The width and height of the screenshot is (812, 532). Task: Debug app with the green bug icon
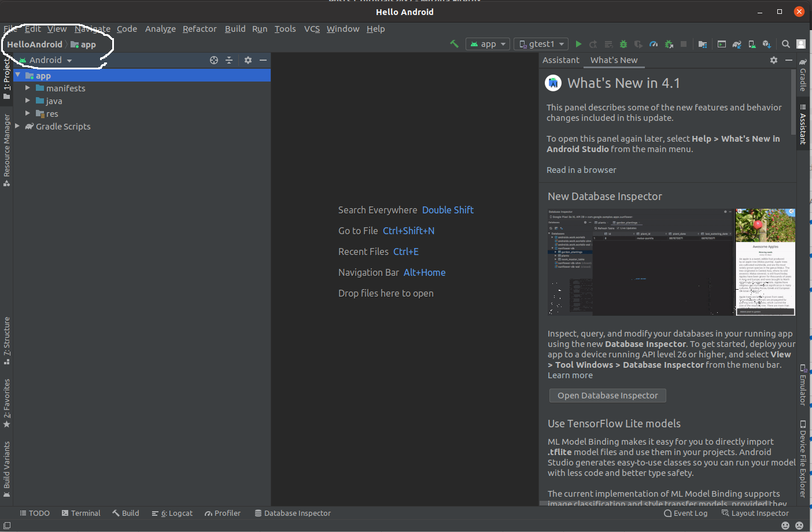click(x=623, y=44)
